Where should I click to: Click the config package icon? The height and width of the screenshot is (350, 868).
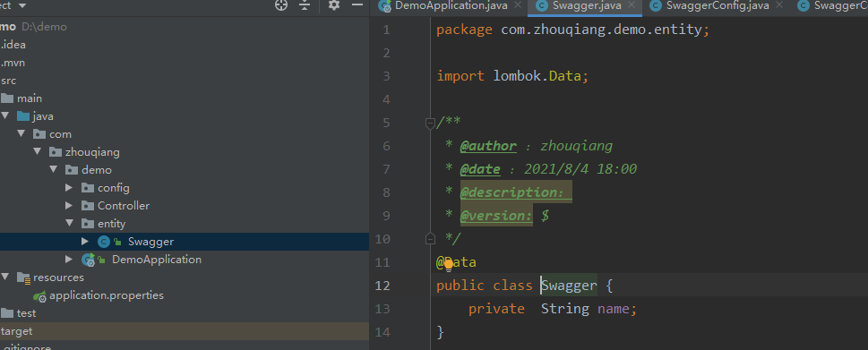88,187
